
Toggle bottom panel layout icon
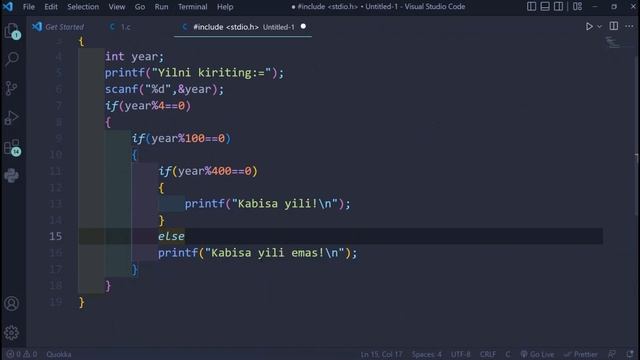[x=545, y=7]
